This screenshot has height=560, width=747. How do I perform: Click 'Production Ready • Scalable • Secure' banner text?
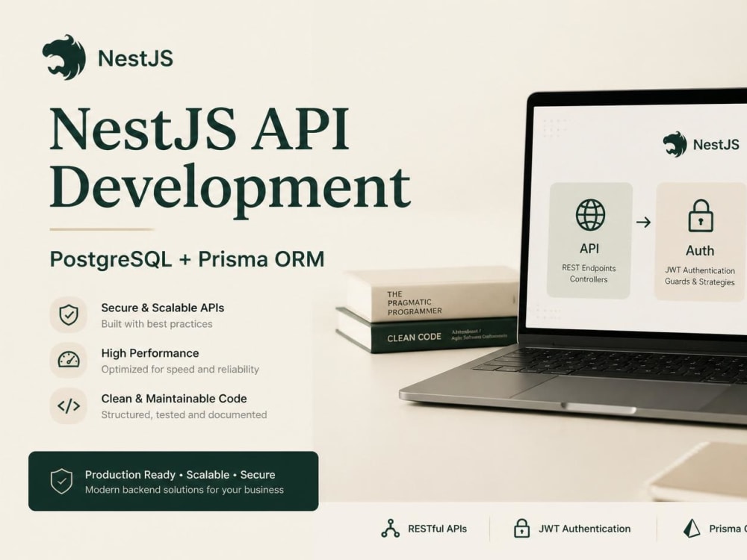click(180, 475)
